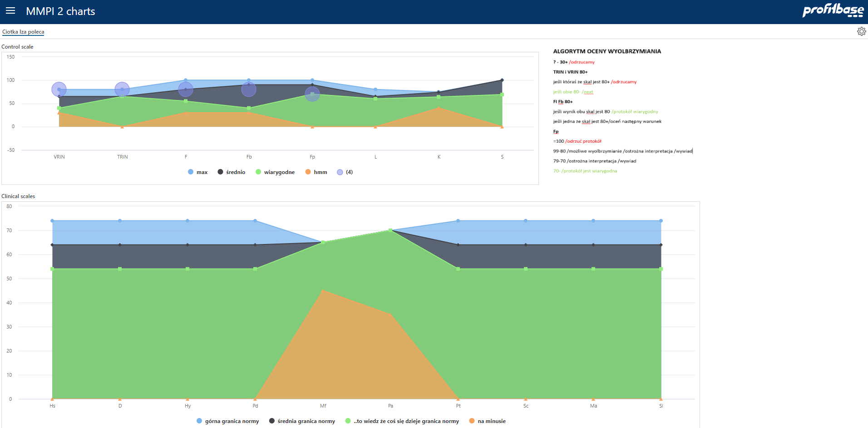Image resolution: width=868 pixels, height=428 pixels.
Task: Click the Pd axis label in clinical chart
Action: [x=255, y=406]
